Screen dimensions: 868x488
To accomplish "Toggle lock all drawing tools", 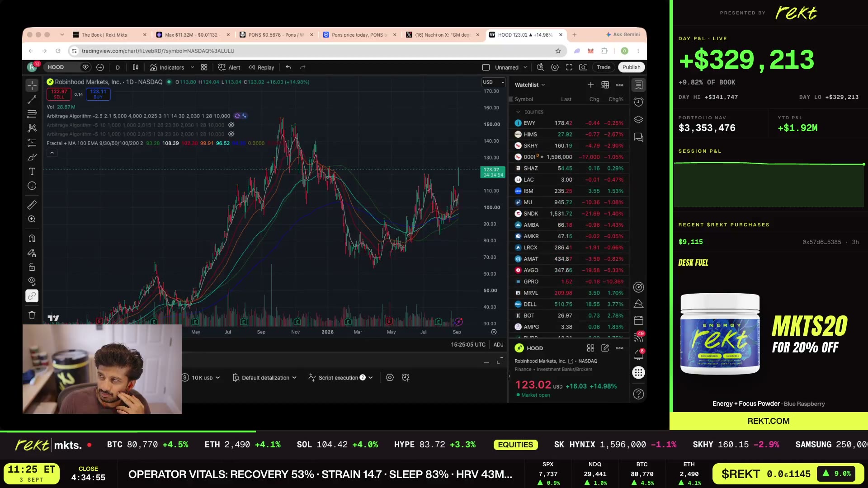I will [x=32, y=267].
